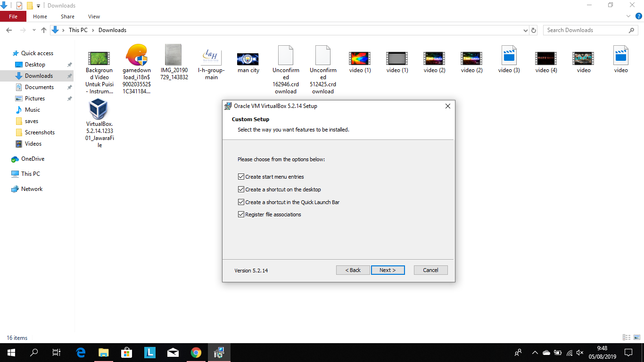Open the Share ribbon tab
The height and width of the screenshot is (362, 644).
tap(67, 16)
